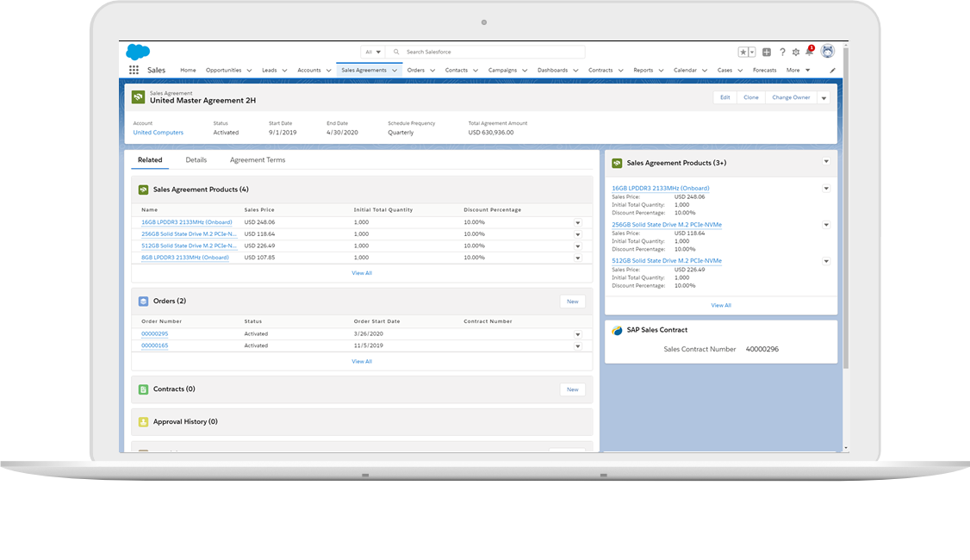This screenshot has height=560, width=970.
Task: Click the Sales Agreement Products (4) icon
Action: pos(144,190)
